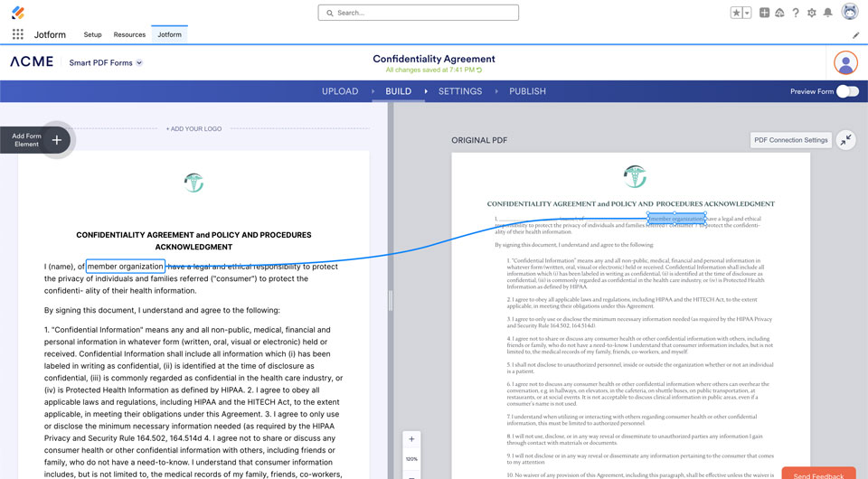Go to the UPLOAD step
This screenshot has height=479, width=868.
click(340, 91)
